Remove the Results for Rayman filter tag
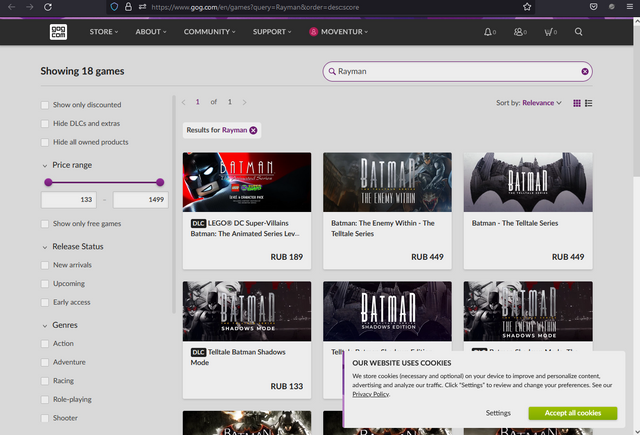Image resolution: width=640 pixels, height=435 pixels. click(253, 130)
